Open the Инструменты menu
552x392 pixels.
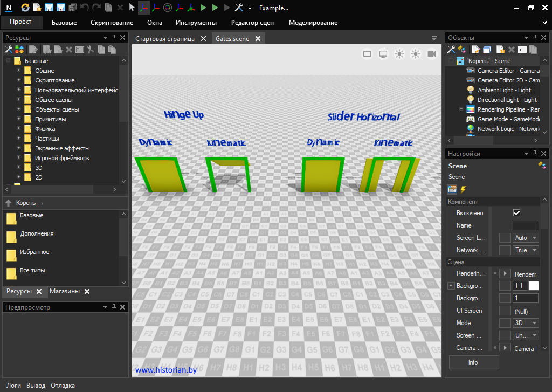click(196, 23)
